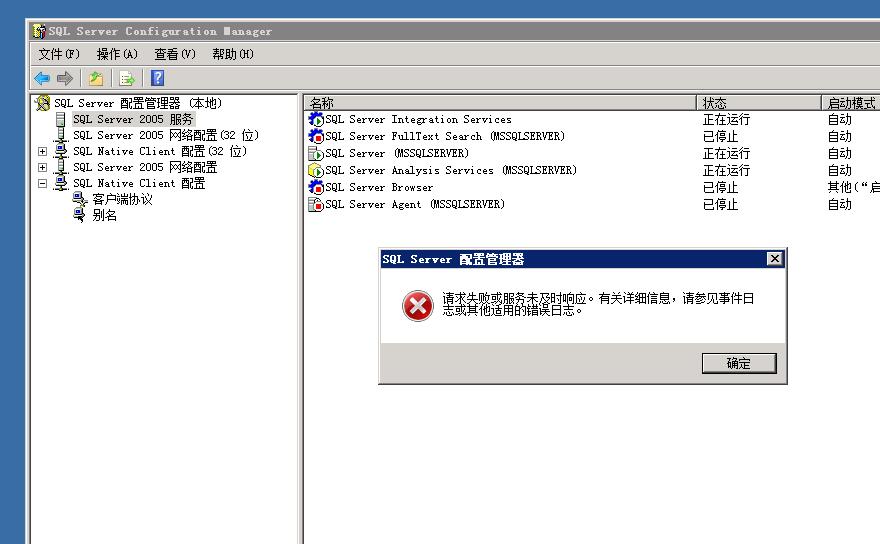This screenshot has height=544, width=880.
Task: Open the 操作(A) menu
Action: [x=116, y=54]
